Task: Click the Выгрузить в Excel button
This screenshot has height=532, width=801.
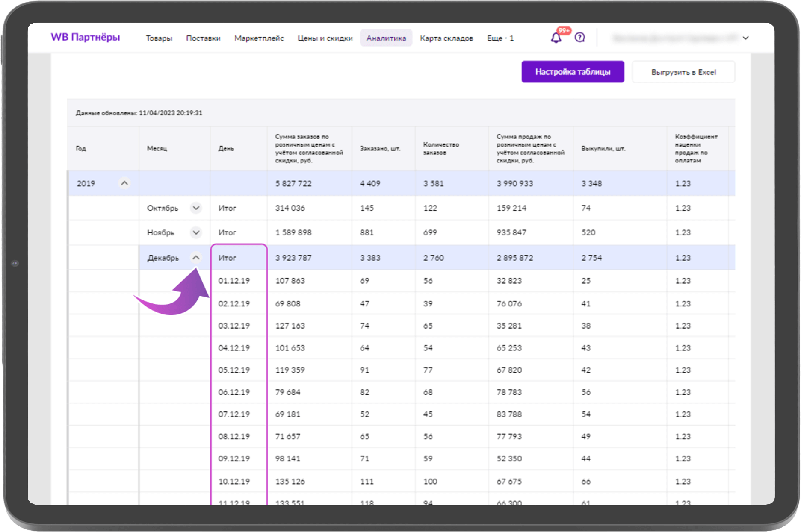Action: click(683, 72)
